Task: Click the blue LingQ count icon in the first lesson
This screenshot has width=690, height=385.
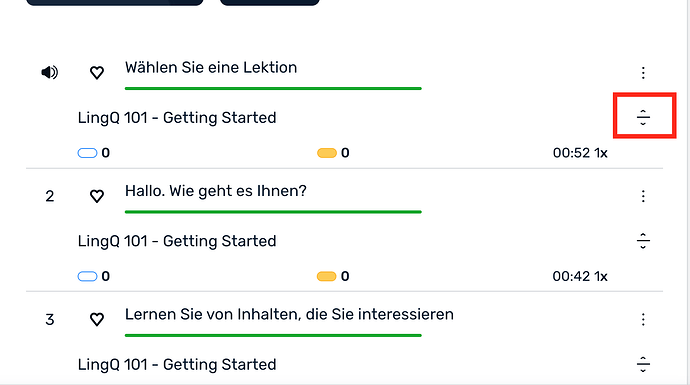Action: coord(87,153)
